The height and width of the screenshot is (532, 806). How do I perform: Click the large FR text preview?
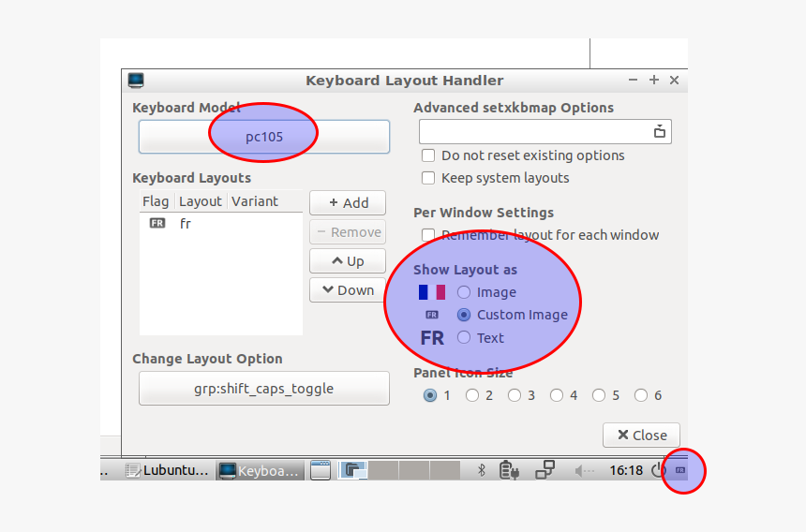coord(432,338)
